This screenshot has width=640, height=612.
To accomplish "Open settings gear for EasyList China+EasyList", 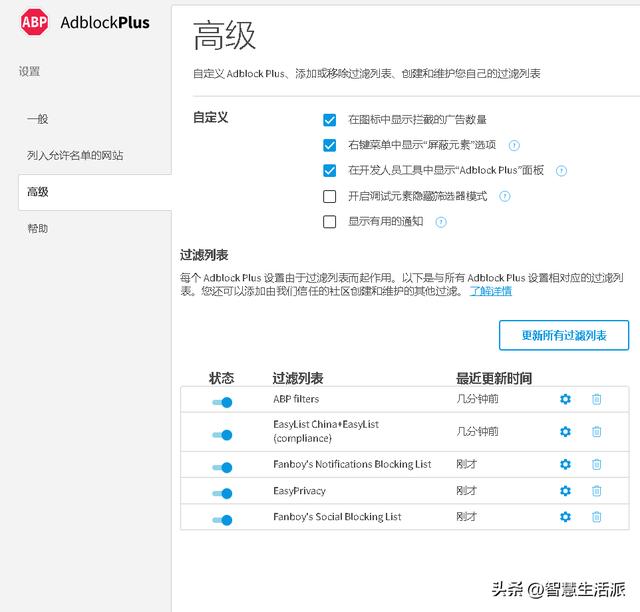I will [565, 432].
